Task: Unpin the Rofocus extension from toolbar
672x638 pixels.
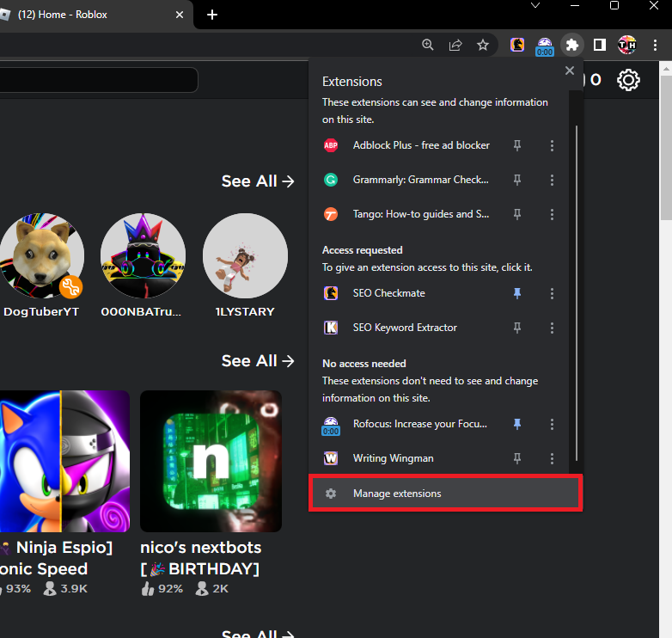Action: tap(517, 424)
